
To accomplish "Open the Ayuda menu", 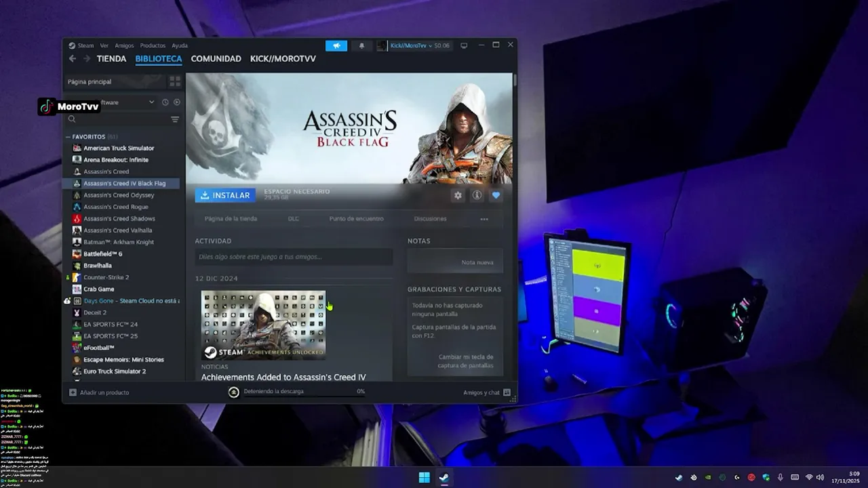I will tap(180, 45).
